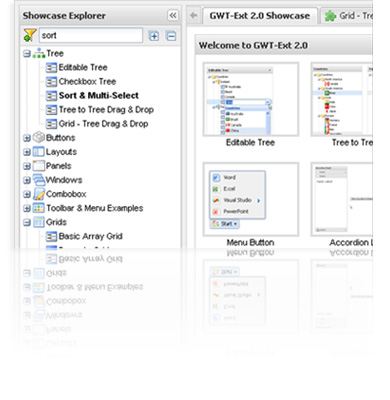Screen dimensions: 390x400
Task: Collapse the Showcase Explorer panel
Action: point(173,15)
